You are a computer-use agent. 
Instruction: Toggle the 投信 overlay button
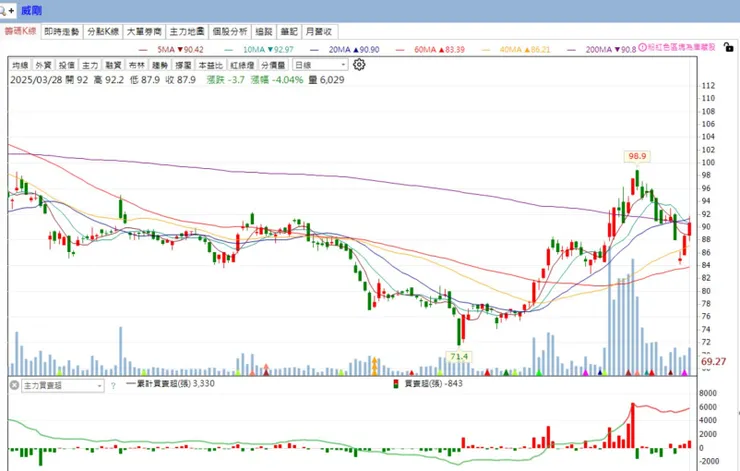tap(67, 65)
